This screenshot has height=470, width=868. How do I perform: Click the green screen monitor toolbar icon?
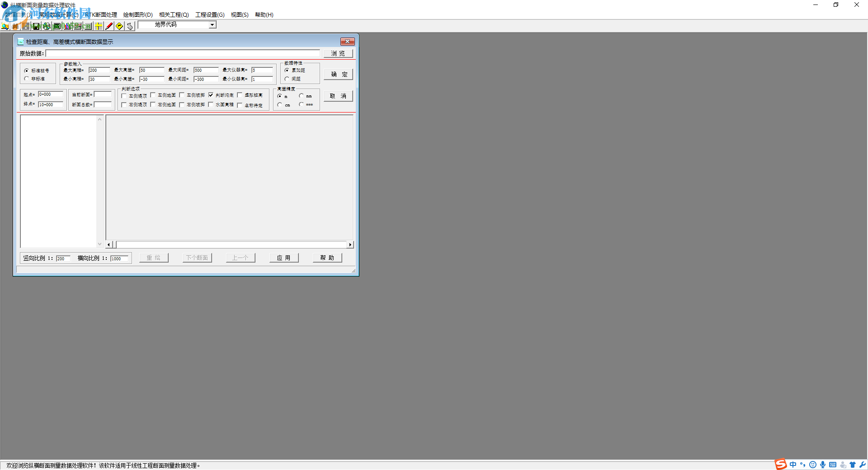click(x=57, y=26)
